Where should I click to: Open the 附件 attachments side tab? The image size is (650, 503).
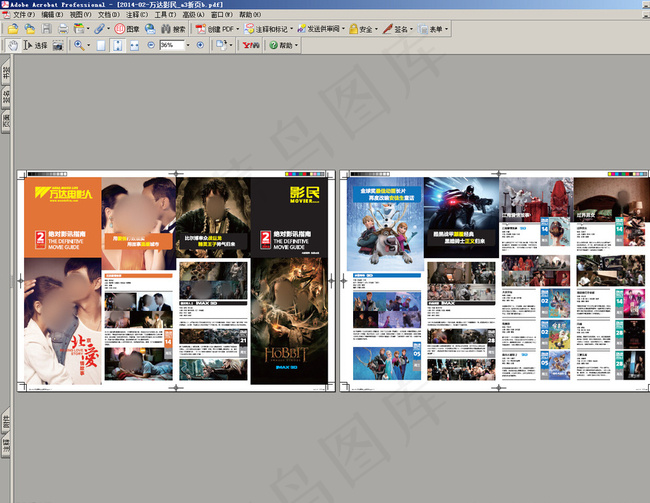(6, 422)
